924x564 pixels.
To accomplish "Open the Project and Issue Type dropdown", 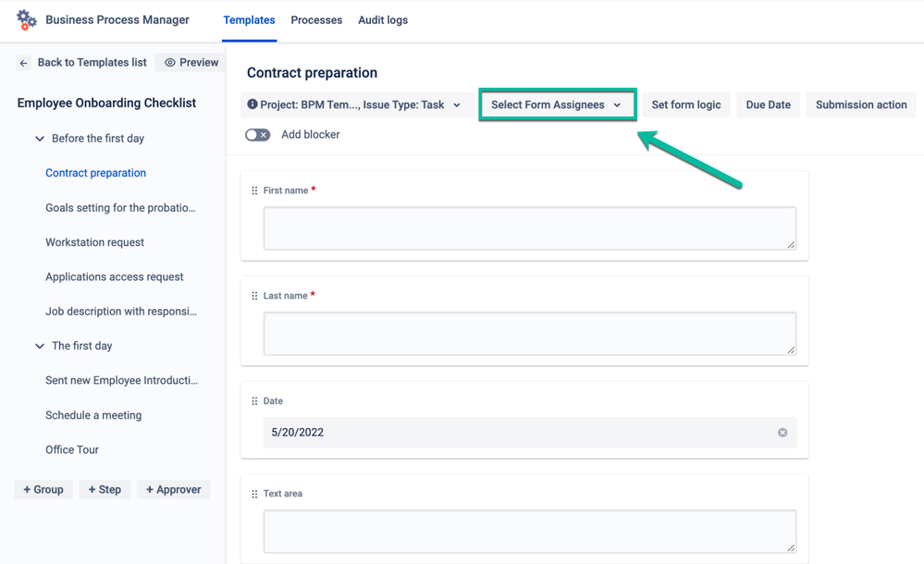I will pos(355,105).
